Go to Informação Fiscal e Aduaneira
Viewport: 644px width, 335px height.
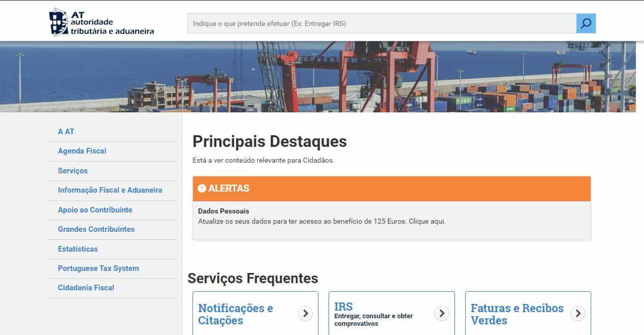click(110, 190)
